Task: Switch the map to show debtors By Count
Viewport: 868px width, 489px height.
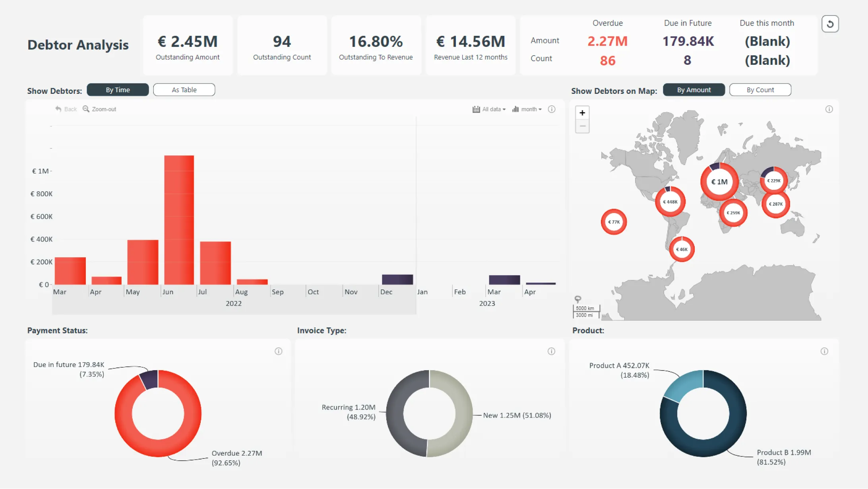Action: click(x=760, y=89)
